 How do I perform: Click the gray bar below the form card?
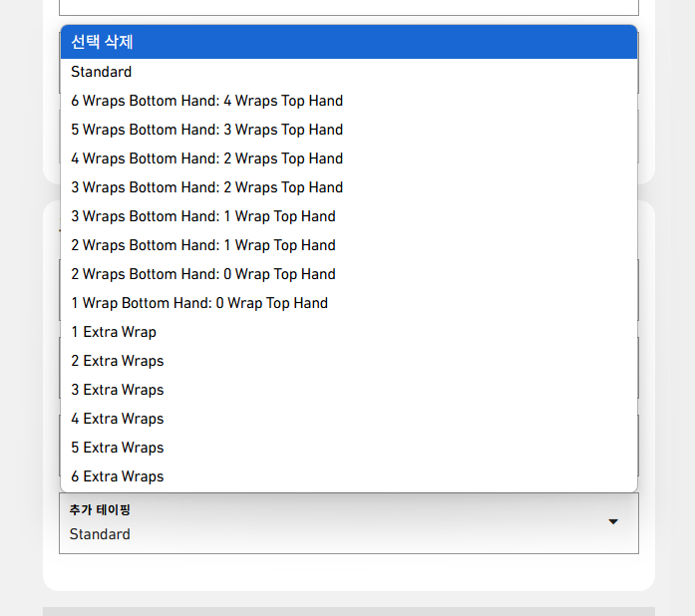coord(349,612)
